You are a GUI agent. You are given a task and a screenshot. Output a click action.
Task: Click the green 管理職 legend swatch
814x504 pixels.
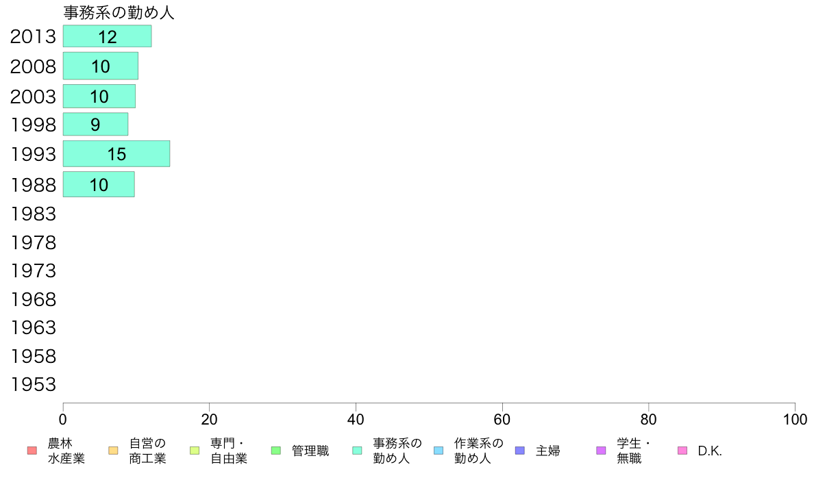coord(276,451)
